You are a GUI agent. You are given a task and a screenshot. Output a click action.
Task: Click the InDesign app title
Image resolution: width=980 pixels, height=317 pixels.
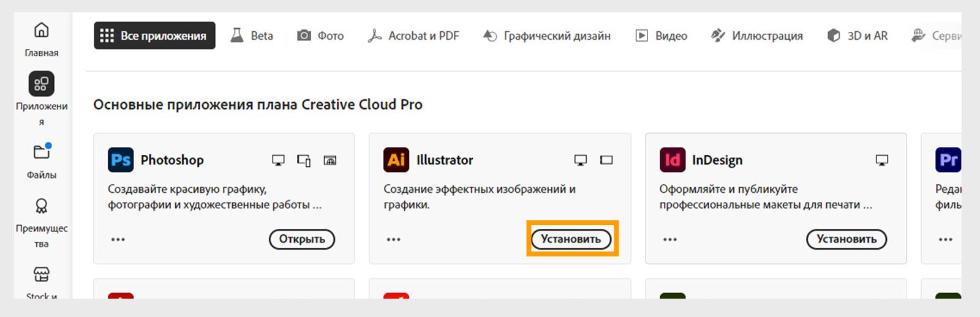point(717,160)
